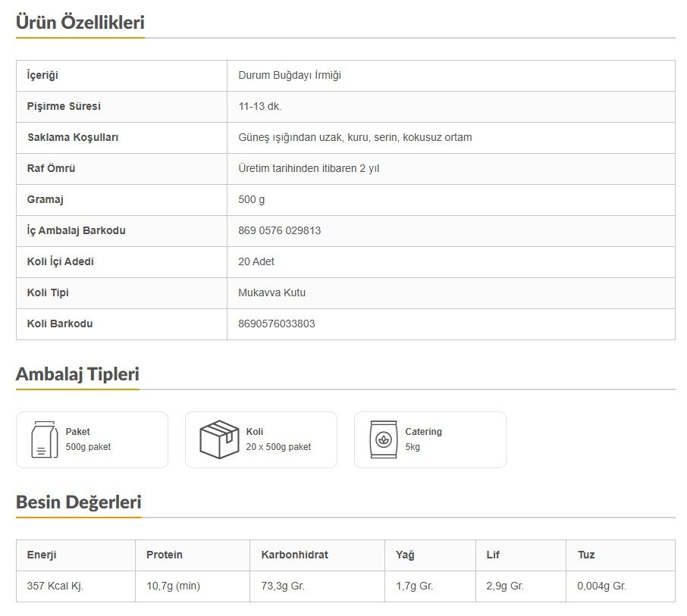Image resolution: width=687 pixels, height=616 pixels.
Task: Select the protein value '10,7g (min)'
Action: coord(173,586)
